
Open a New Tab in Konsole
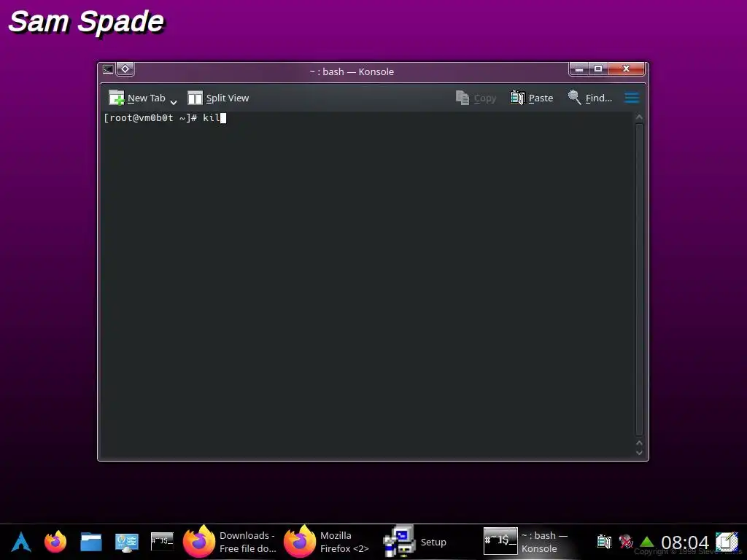(136, 98)
